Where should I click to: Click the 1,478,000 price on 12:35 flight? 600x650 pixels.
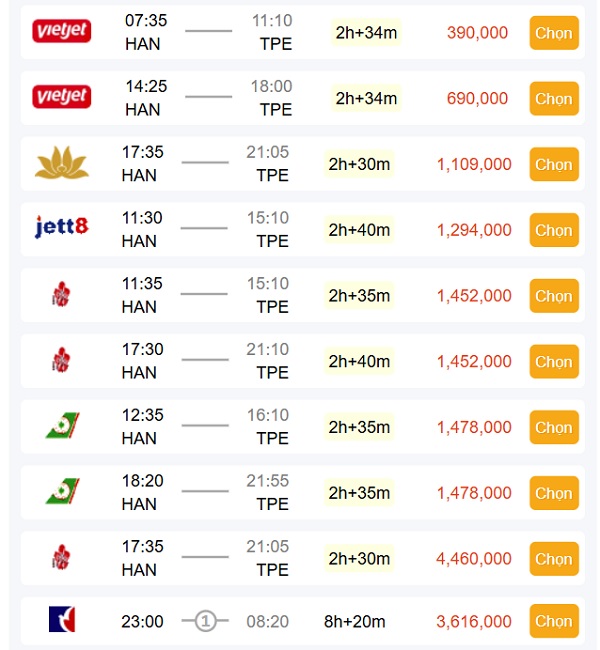point(474,428)
